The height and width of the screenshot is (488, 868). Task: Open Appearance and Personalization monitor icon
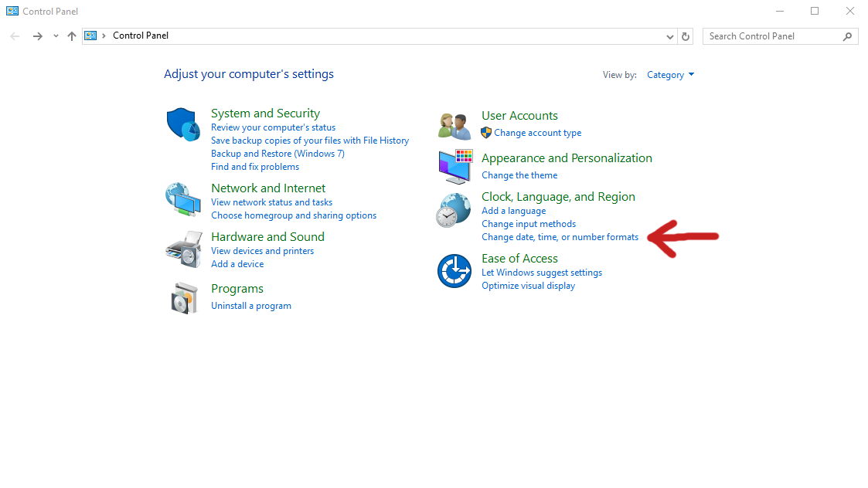pyautogui.click(x=454, y=166)
